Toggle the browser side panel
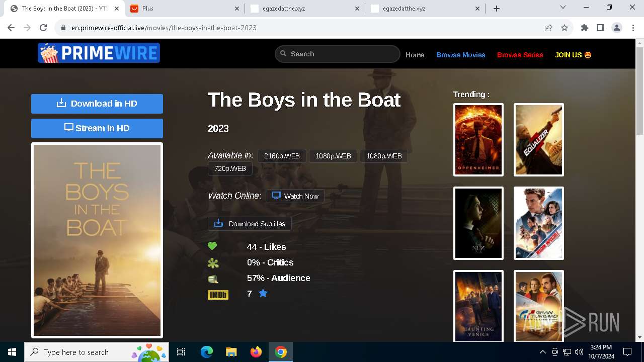 click(601, 28)
